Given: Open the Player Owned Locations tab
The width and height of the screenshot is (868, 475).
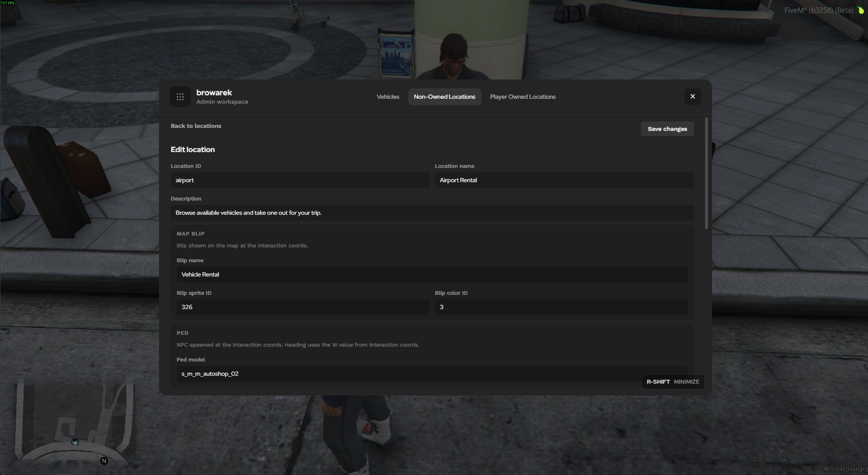Looking at the screenshot, I should pos(522,97).
